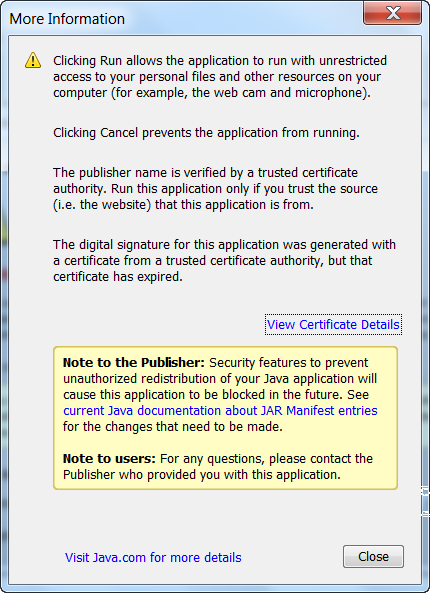The width and height of the screenshot is (430, 593).
Task: Select the 'publisher name is verified' paragraph
Action: (x=215, y=188)
